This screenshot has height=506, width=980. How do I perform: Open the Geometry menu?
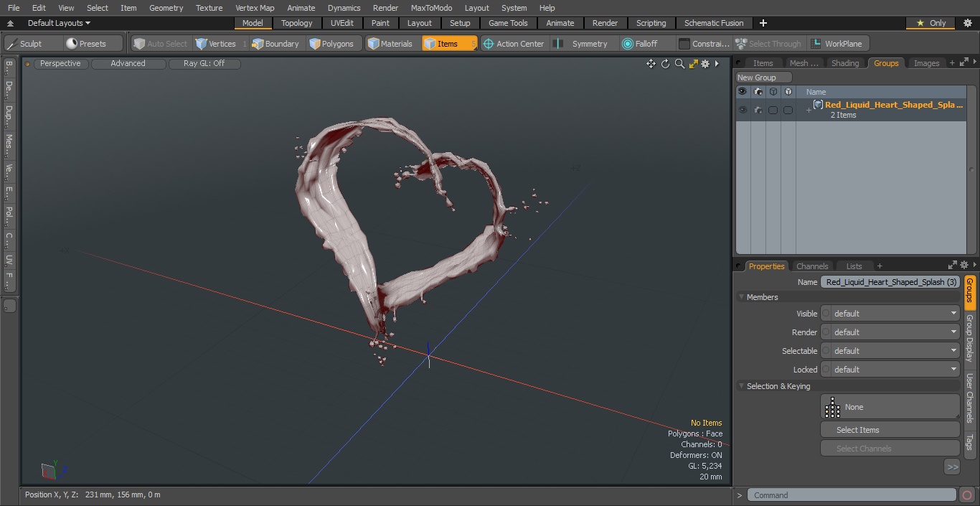coord(166,8)
